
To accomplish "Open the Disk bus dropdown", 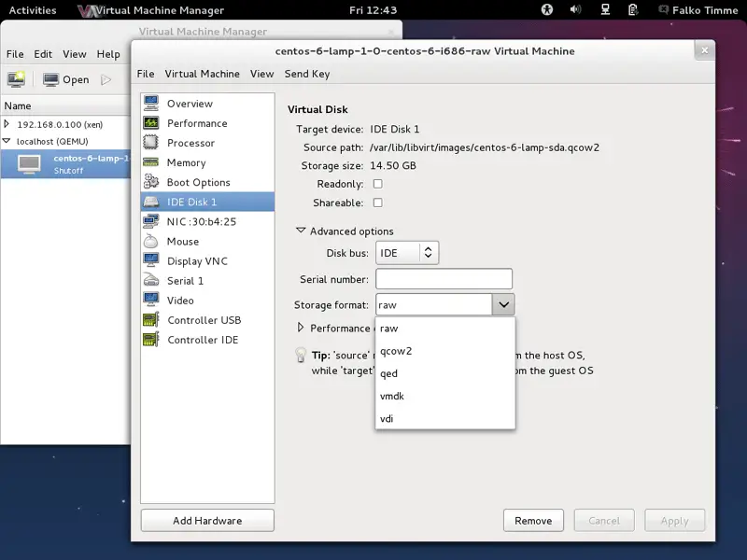I will (407, 253).
